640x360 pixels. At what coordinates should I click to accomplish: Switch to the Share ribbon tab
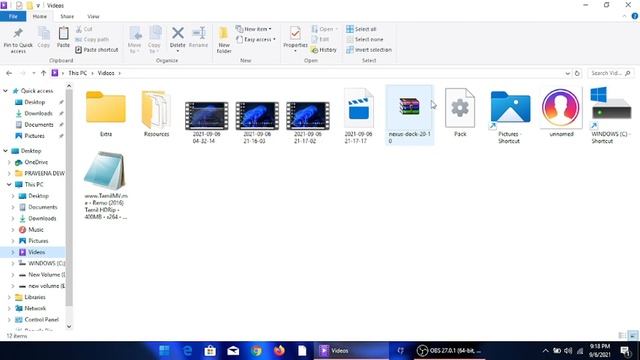67,16
